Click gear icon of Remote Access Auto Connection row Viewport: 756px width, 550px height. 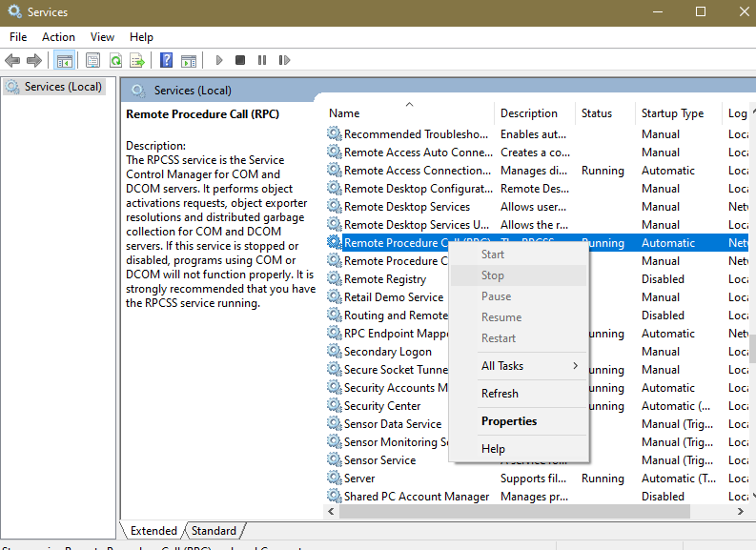(334, 152)
